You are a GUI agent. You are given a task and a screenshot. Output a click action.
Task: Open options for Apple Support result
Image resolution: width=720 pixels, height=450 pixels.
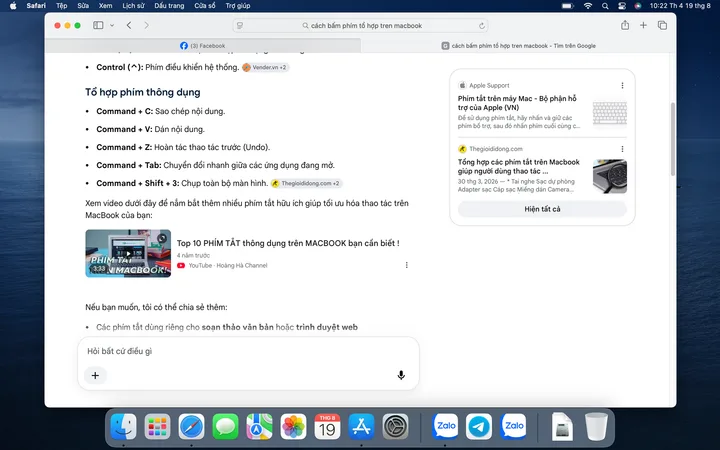pos(622,85)
